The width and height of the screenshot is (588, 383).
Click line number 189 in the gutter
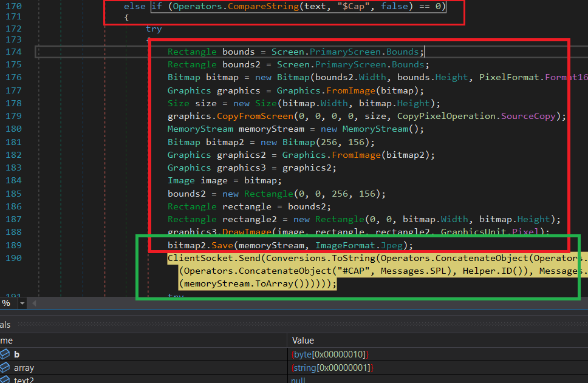(13, 245)
